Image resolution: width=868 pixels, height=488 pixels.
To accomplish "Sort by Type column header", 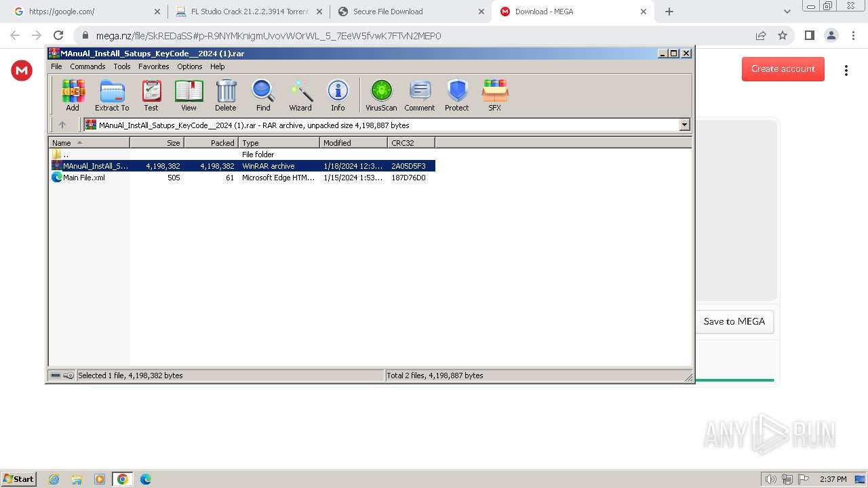I will tap(279, 142).
